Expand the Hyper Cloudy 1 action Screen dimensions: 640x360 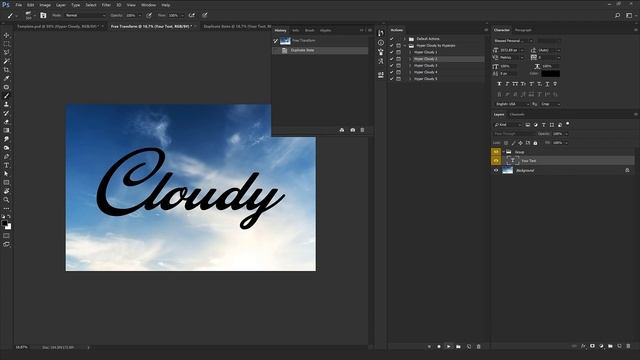click(x=410, y=52)
